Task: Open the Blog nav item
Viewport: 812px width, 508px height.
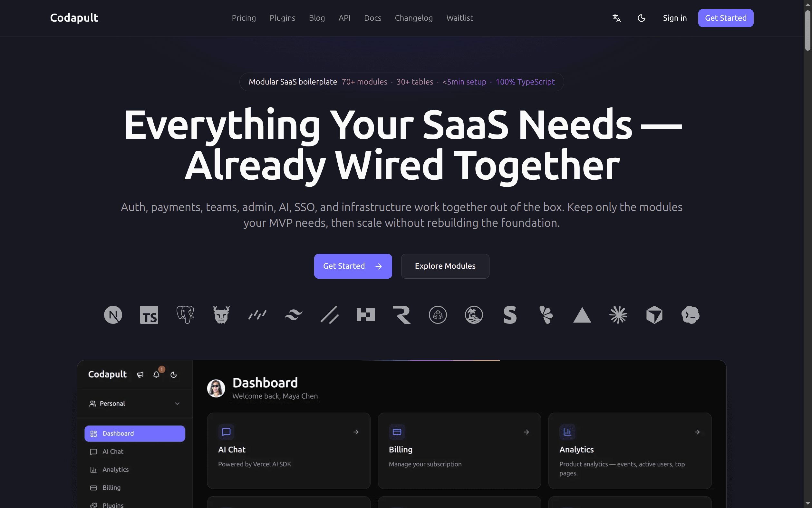Action: pos(317,18)
